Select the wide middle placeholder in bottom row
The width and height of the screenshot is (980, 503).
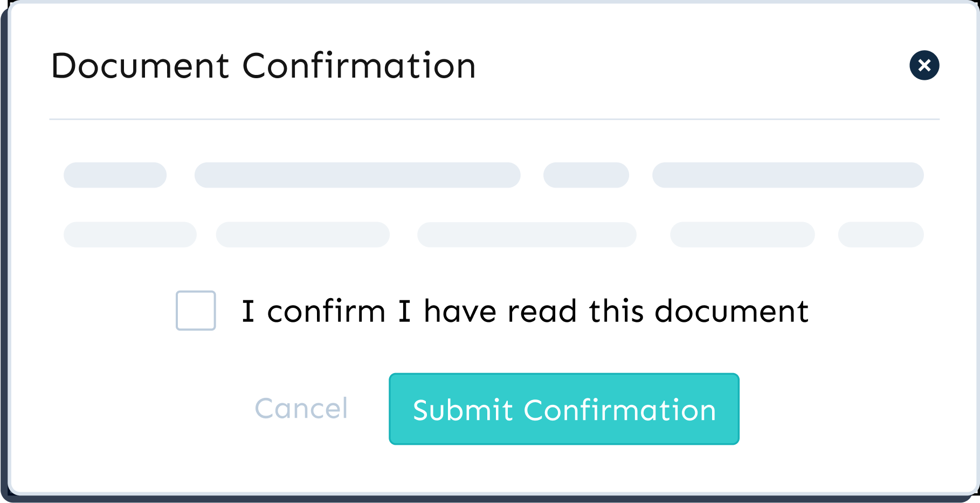coord(526,235)
